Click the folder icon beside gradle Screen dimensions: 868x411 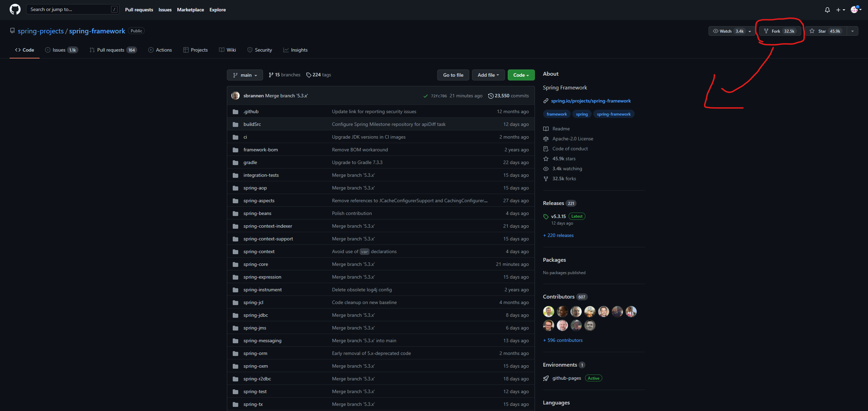[x=235, y=162]
